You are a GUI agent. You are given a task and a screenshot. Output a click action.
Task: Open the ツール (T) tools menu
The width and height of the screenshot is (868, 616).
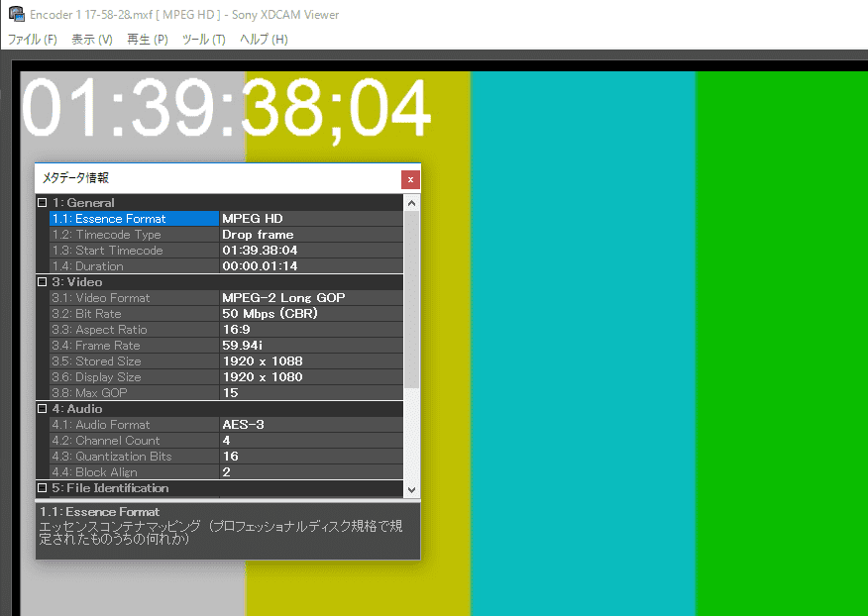click(205, 40)
